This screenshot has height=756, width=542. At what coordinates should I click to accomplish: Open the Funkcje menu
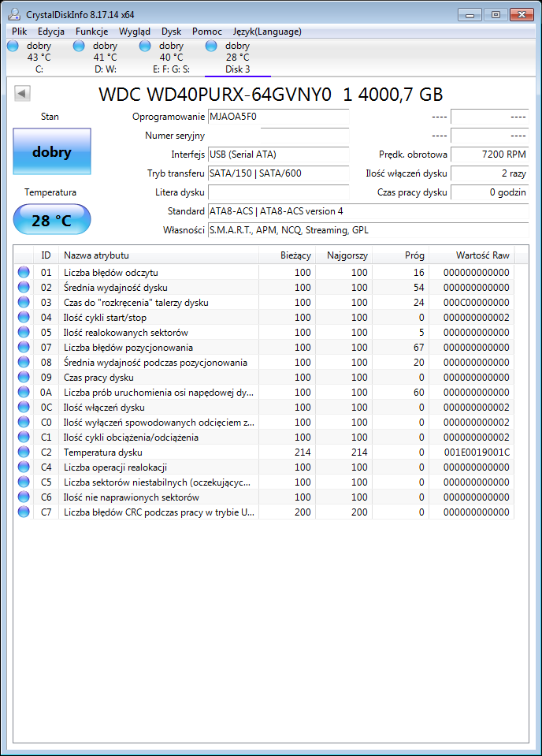click(91, 32)
